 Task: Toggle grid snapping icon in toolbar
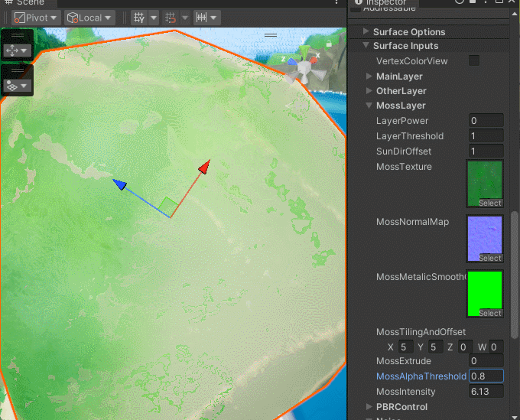[x=139, y=18]
